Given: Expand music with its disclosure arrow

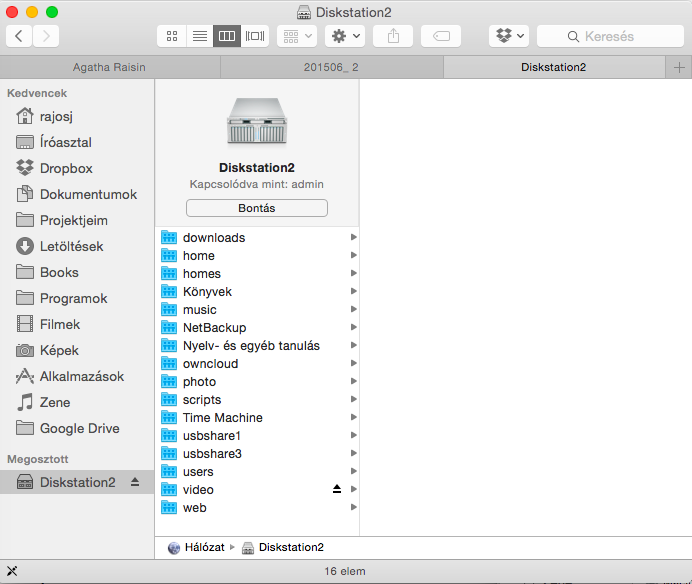Looking at the screenshot, I should click(354, 309).
